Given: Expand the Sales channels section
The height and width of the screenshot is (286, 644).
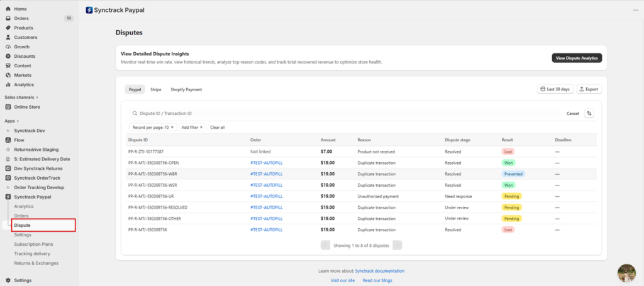Looking at the screenshot, I should pos(21,97).
